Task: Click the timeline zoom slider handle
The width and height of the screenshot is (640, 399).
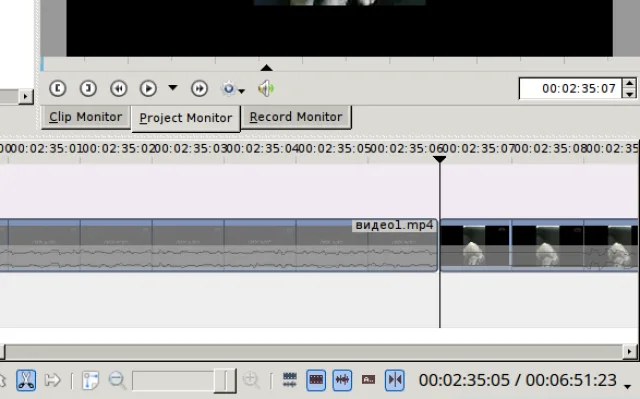Action: click(225, 380)
